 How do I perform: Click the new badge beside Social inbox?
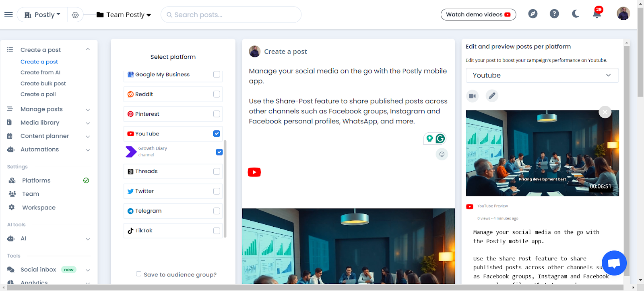click(x=69, y=270)
